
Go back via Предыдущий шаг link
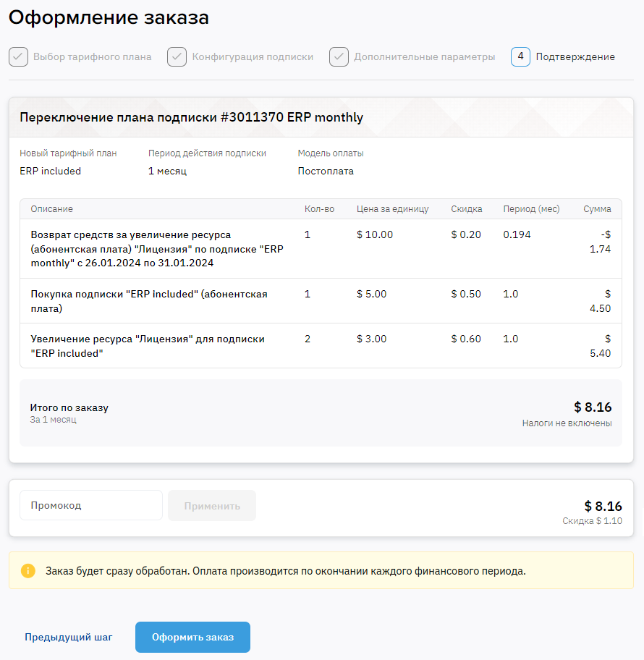[x=69, y=638]
